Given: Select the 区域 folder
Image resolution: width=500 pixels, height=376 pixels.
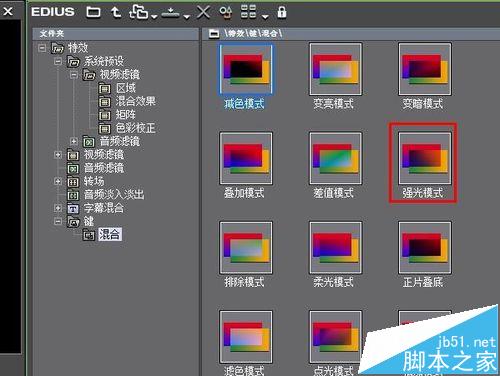Looking at the screenshot, I should (x=126, y=88).
